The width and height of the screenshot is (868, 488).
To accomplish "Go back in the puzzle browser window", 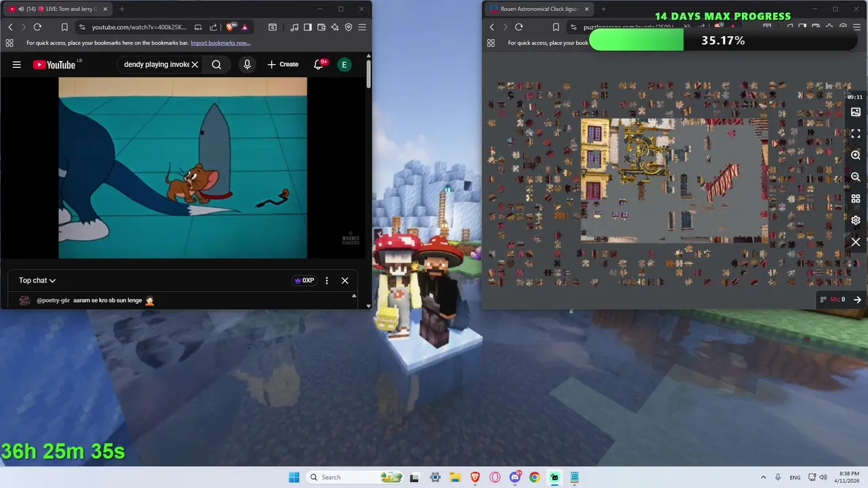I will [492, 27].
